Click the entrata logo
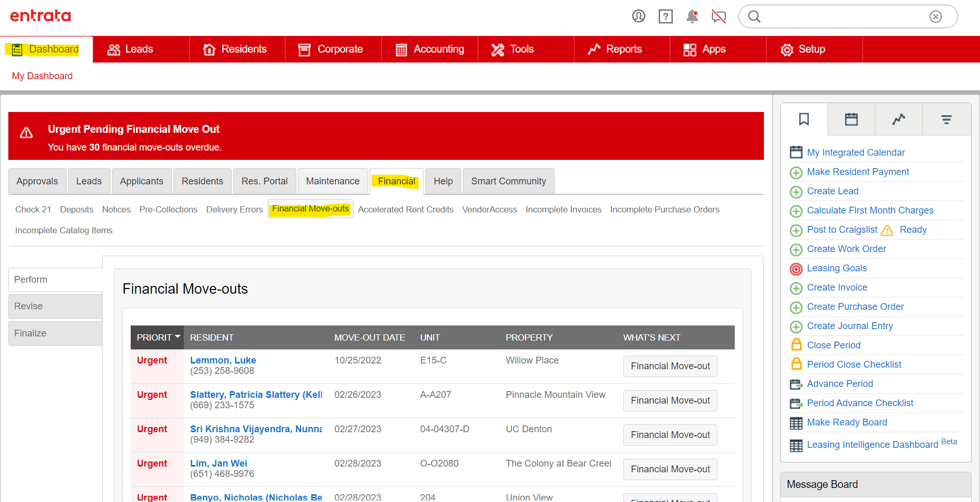 (x=41, y=16)
